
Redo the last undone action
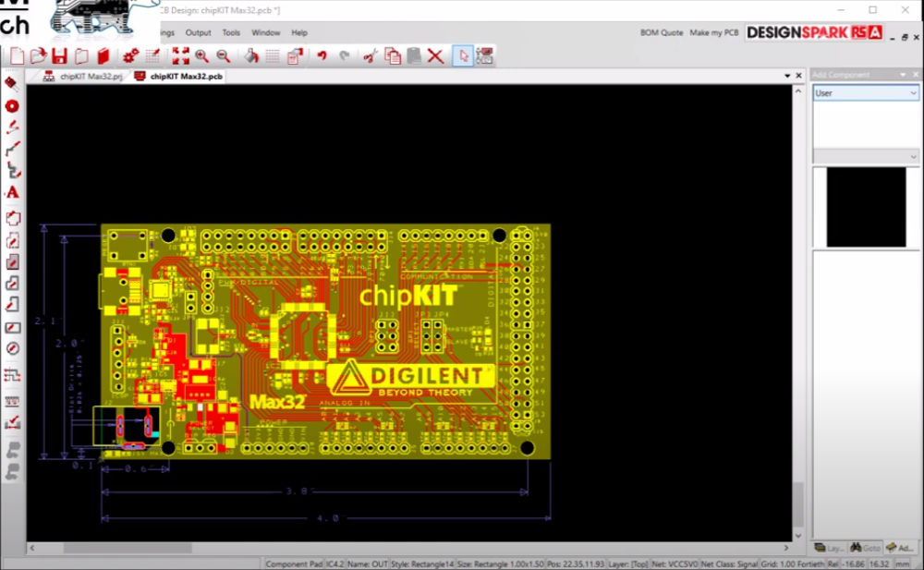tap(344, 56)
